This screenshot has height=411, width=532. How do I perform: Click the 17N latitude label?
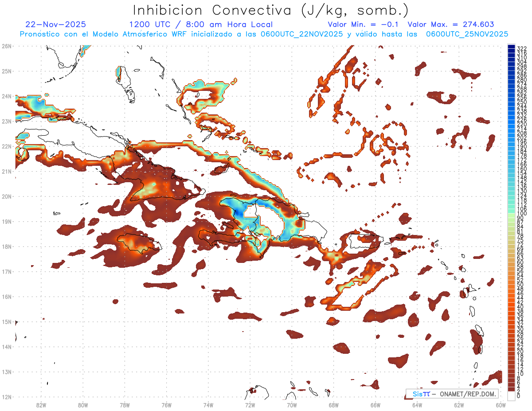[7, 271]
